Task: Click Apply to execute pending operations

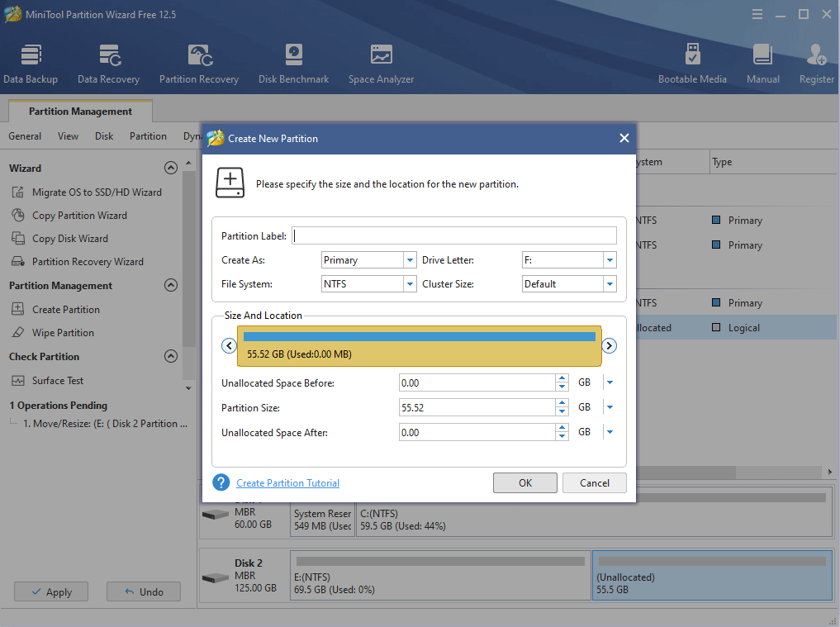Action: pos(51,591)
